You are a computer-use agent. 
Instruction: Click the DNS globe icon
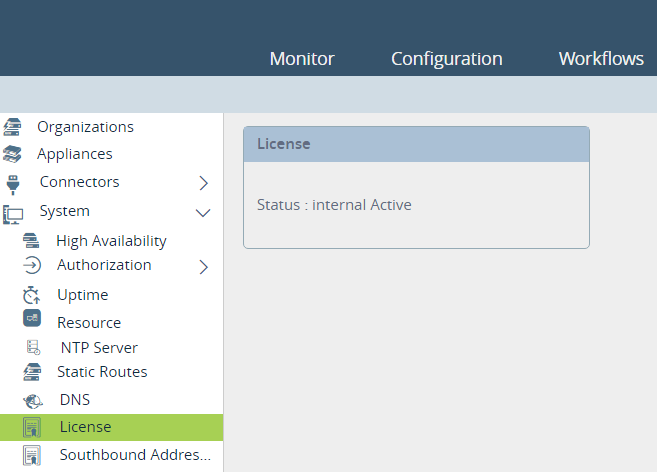[33, 401]
